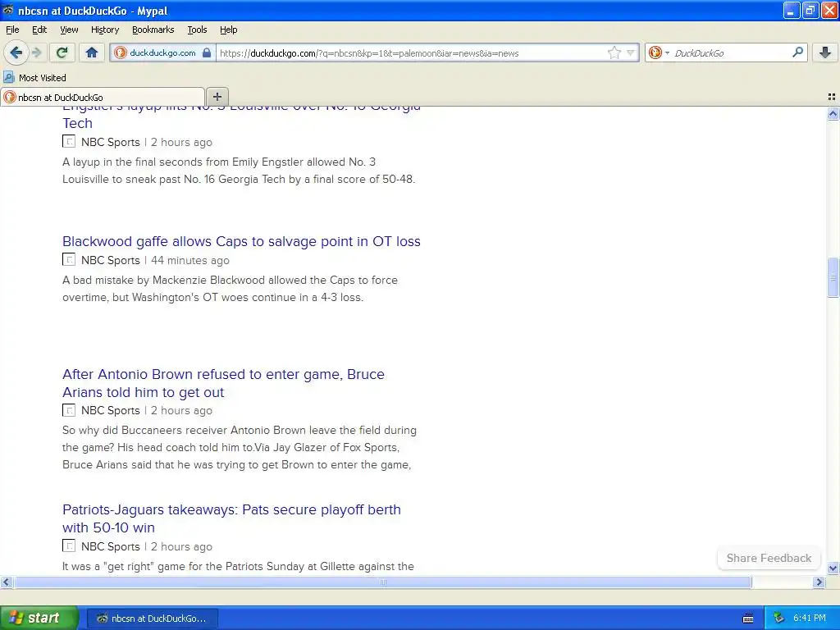The height and width of the screenshot is (630, 840).
Task: Click the "A layup in the final seconds" snippet
Action: point(239,171)
